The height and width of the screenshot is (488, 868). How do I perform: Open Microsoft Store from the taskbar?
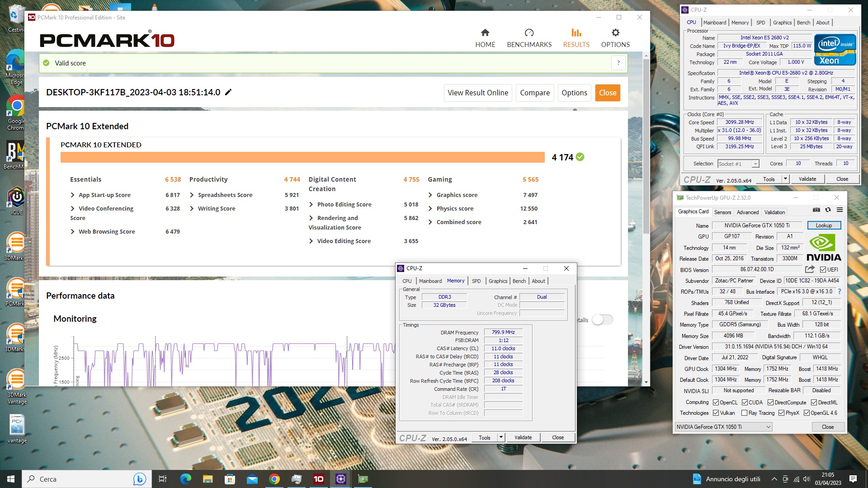[230, 479]
